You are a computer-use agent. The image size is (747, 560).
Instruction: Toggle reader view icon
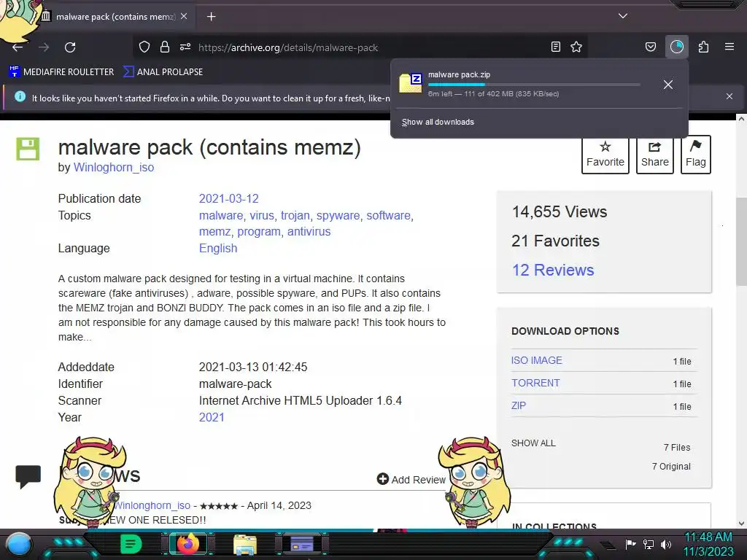tap(555, 47)
